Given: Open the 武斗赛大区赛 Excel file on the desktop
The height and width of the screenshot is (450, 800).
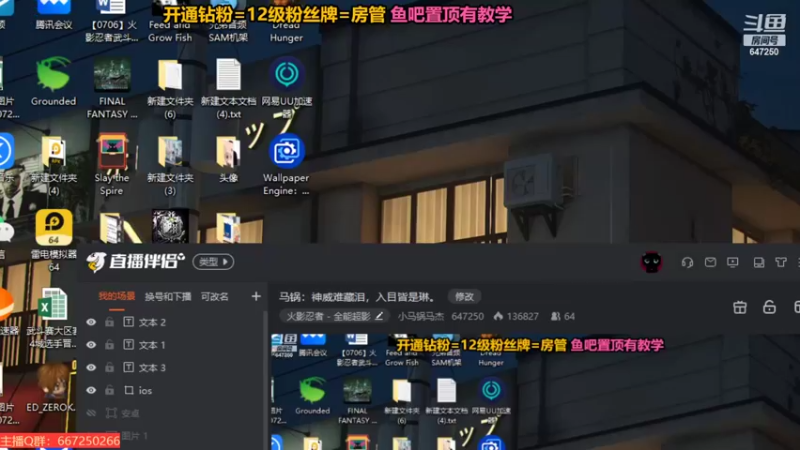Looking at the screenshot, I should [53, 317].
